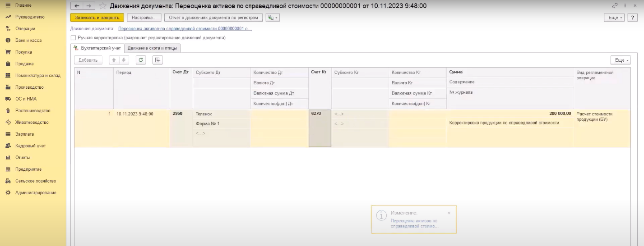The height and width of the screenshot is (246, 644).
Task: Open dropdown next to register report button
Action: (x=273, y=18)
